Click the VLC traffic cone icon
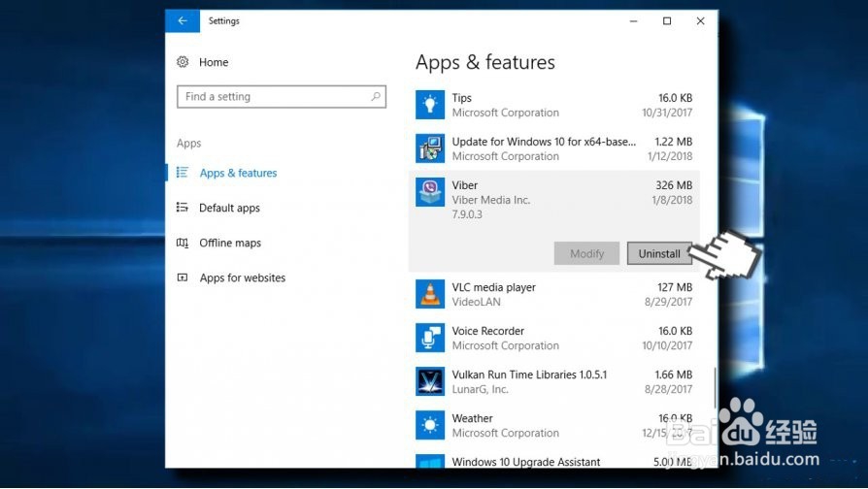868x489 pixels. click(430, 294)
